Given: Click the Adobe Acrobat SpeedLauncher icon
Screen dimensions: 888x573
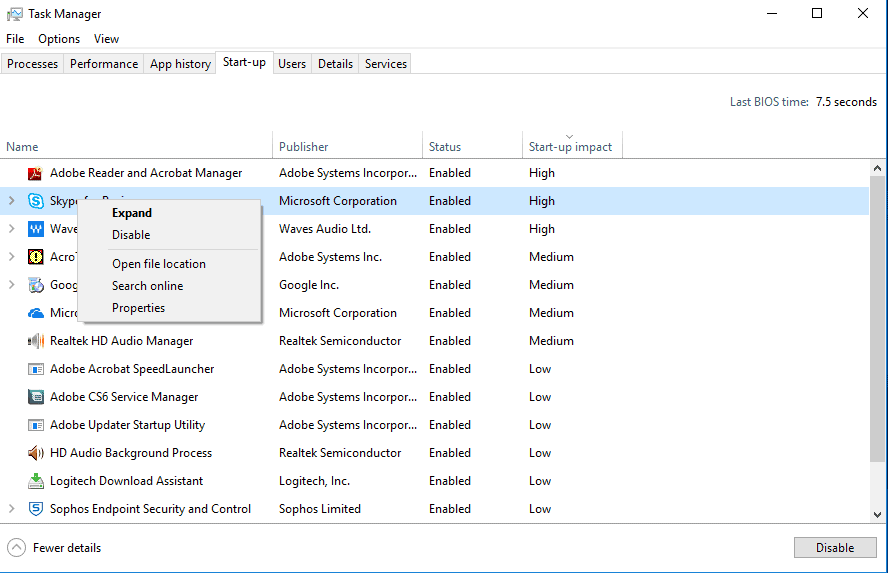Looking at the screenshot, I should coord(36,369).
